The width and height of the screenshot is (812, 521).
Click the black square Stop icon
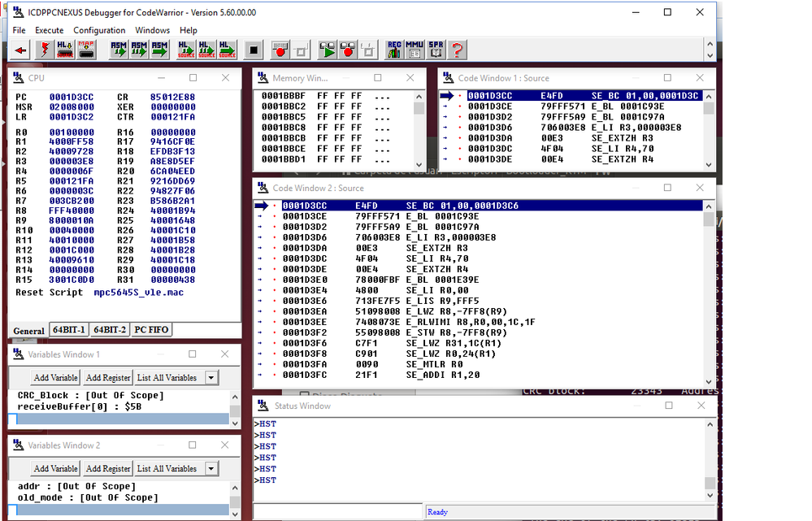tap(254, 50)
